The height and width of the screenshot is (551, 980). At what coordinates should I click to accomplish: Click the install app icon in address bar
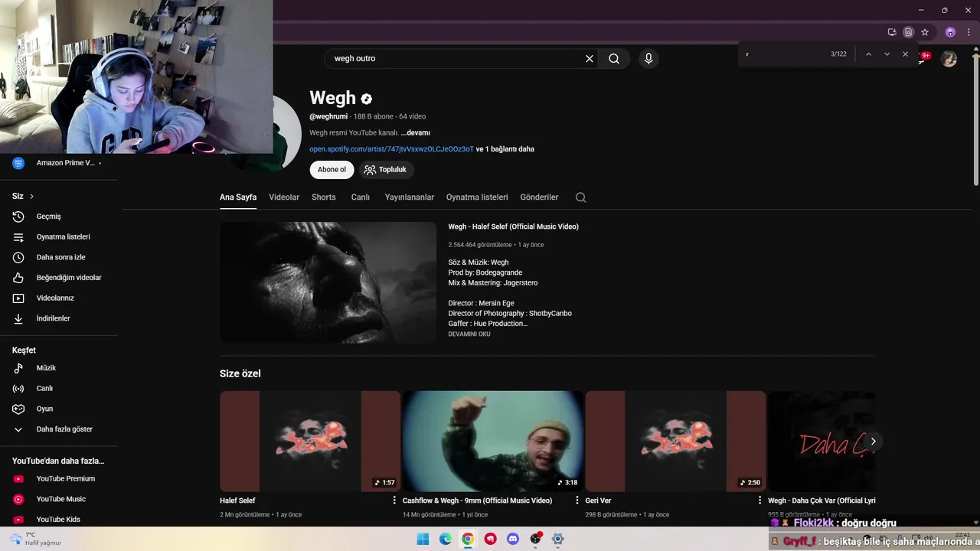[892, 32]
